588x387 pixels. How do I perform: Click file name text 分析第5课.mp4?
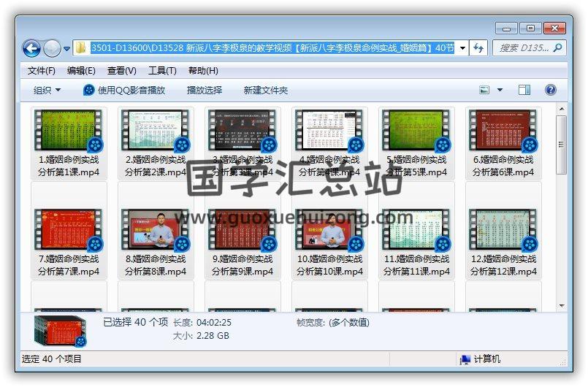(x=416, y=172)
